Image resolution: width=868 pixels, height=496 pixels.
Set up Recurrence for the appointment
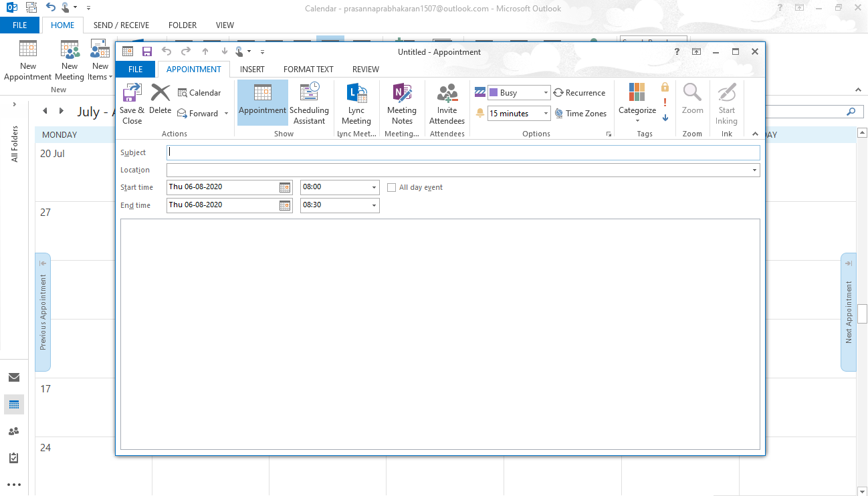(x=580, y=92)
